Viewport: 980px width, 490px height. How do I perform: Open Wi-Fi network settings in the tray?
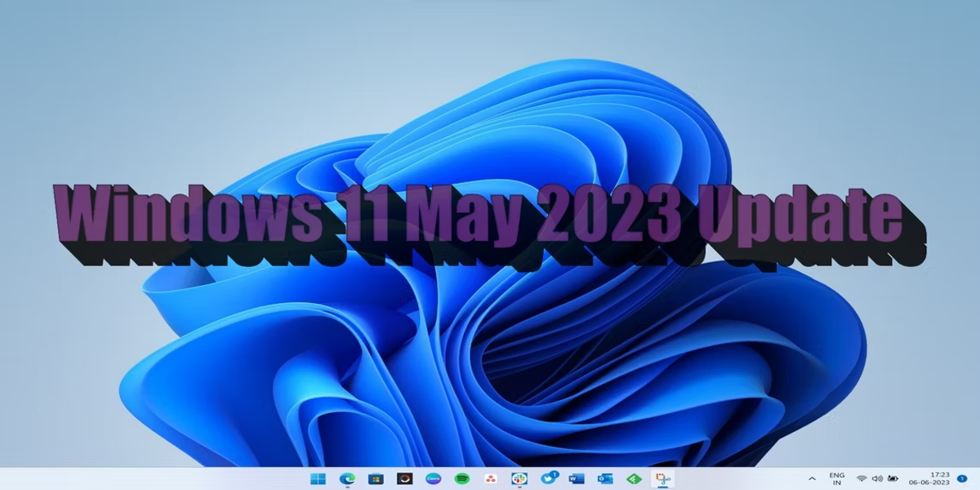tap(862, 479)
